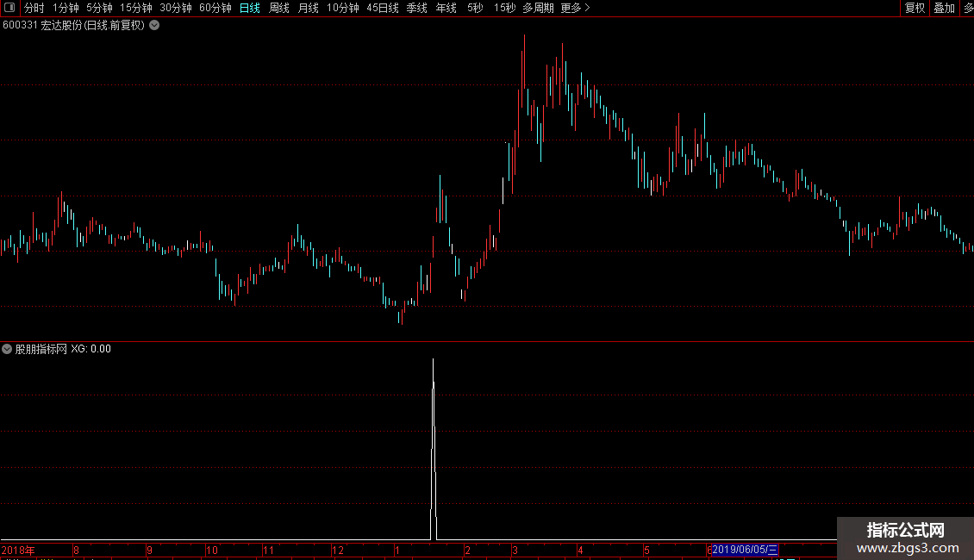
Task: Expand the 更多 more periods menu
Action: (575, 8)
